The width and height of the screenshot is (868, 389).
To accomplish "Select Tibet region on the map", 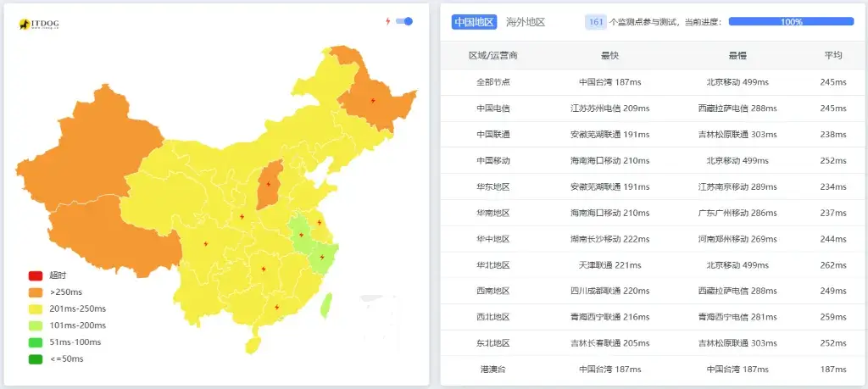I will coord(116,238).
